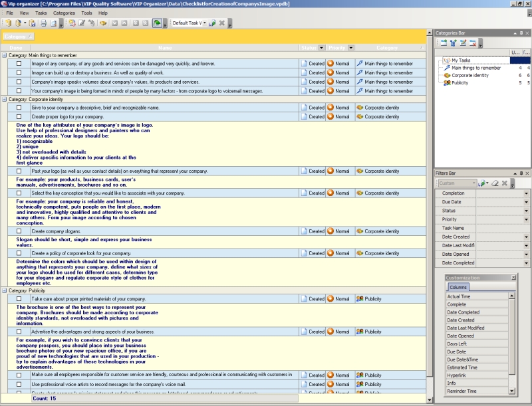The width and height of the screenshot is (532, 406).
Task: Click the delete view X icon in main toolbar
Action: pos(222,23)
